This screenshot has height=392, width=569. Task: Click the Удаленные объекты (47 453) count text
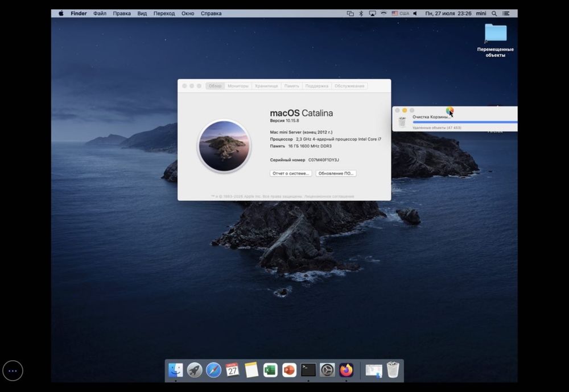tap(437, 128)
